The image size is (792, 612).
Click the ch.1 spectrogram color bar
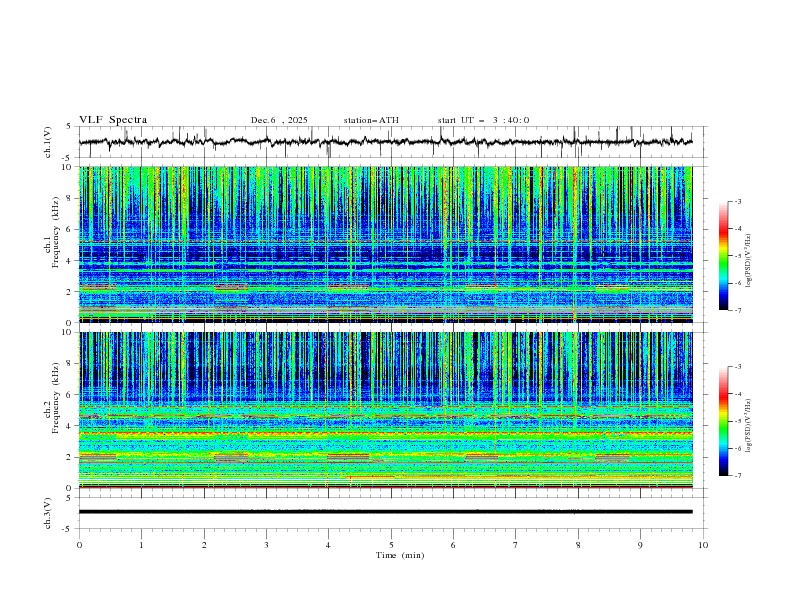coord(724,256)
